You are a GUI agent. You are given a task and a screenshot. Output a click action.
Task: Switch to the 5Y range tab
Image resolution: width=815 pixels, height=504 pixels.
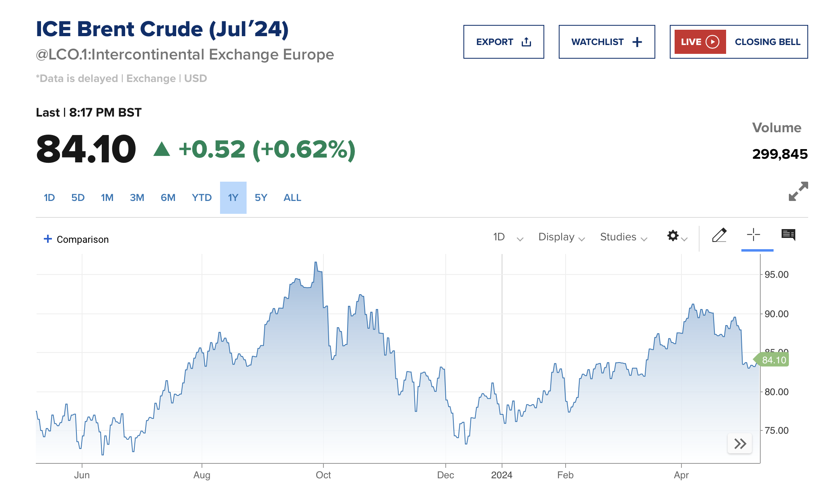click(261, 198)
